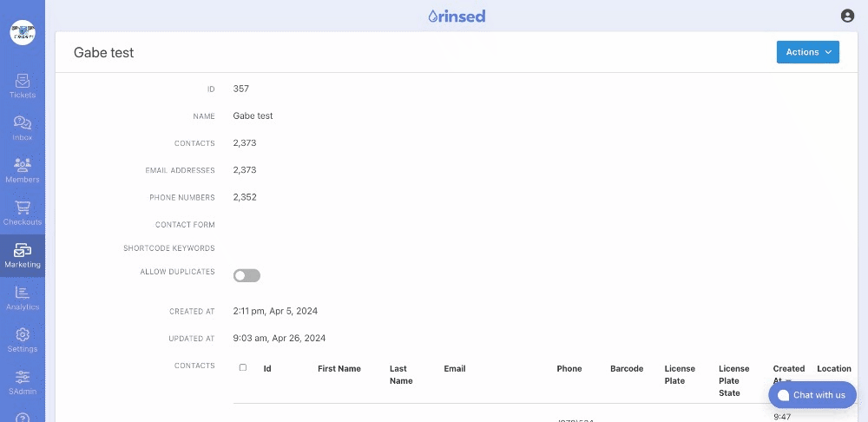868x422 pixels.
Task: Go to Members icon in sidebar
Action: [23, 165]
